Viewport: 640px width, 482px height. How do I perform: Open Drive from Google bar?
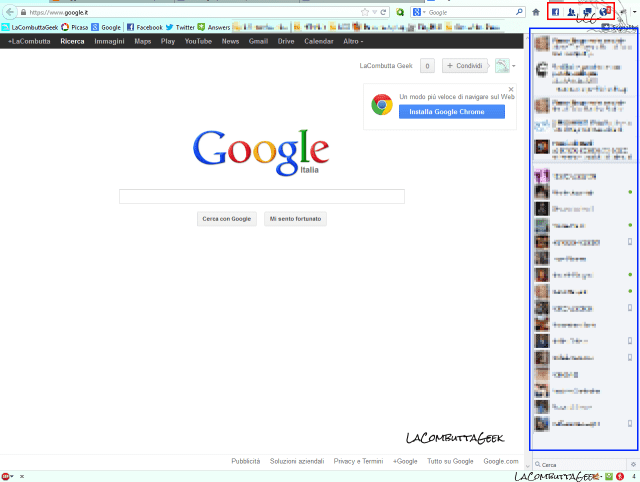coord(286,41)
